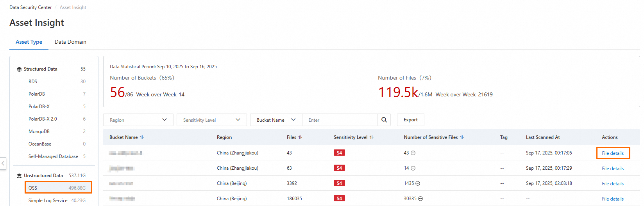The width and height of the screenshot is (644, 206).
Task: Open the Bucket Name search type dropdown
Action: (x=276, y=120)
